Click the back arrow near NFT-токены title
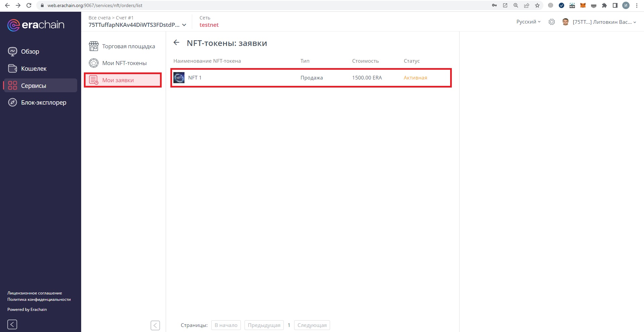The image size is (644, 332). 176,43
